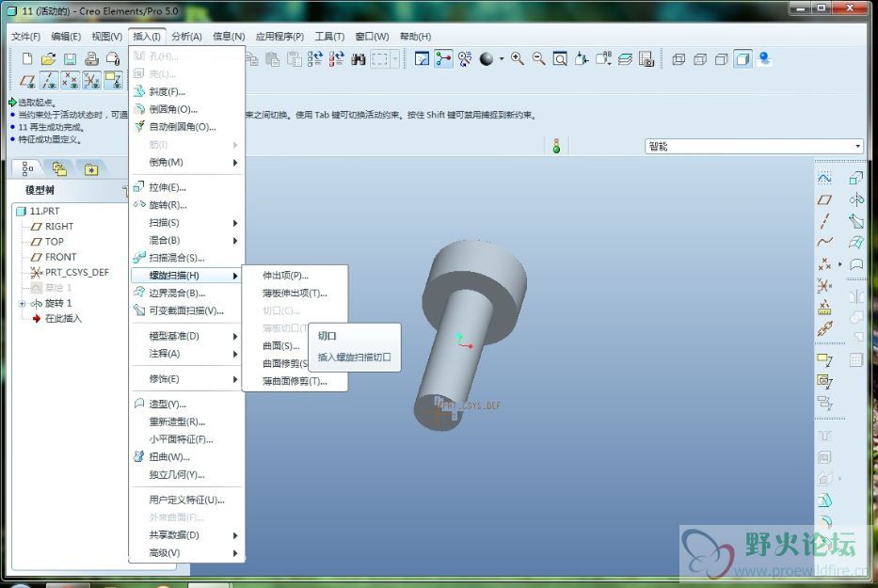Switch to the folder browser tab
The height and width of the screenshot is (588, 878).
click(x=59, y=168)
